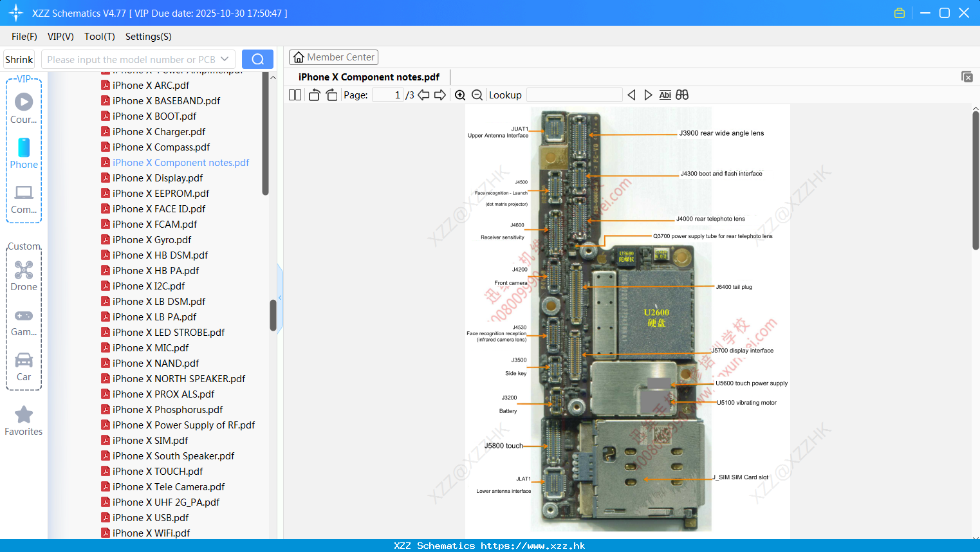The height and width of the screenshot is (552, 980).
Task: Click the blue search button
Action: coord(257,59)
